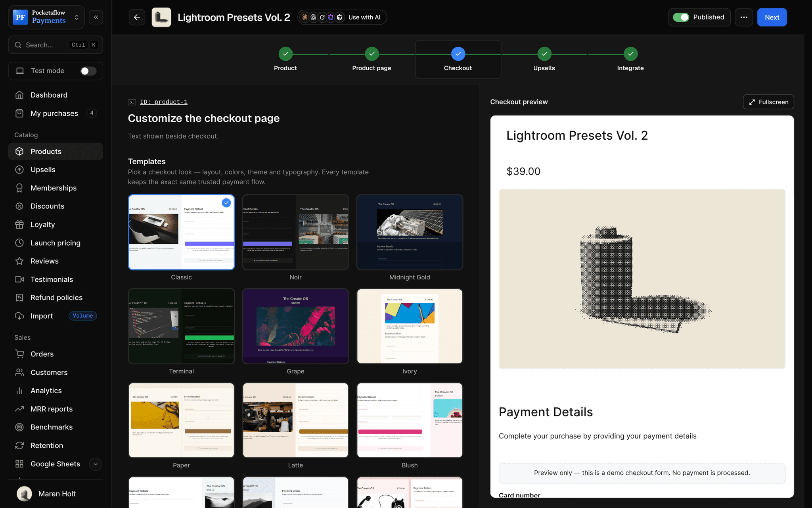Image resolution: width=812 pixels, height=508 pixels.
Task: Click the My purchases bag icon
Action: click(19, 113)
